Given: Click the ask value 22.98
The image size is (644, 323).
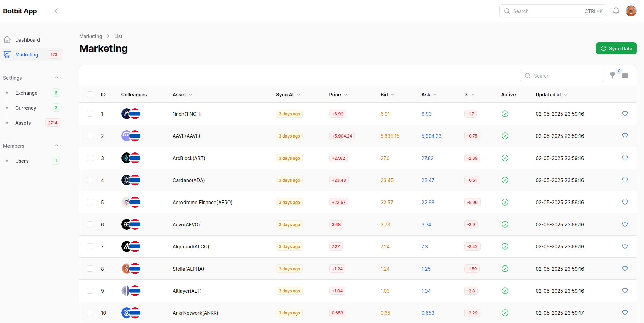Looking at the screenshot, I should (x=428, y=202).
